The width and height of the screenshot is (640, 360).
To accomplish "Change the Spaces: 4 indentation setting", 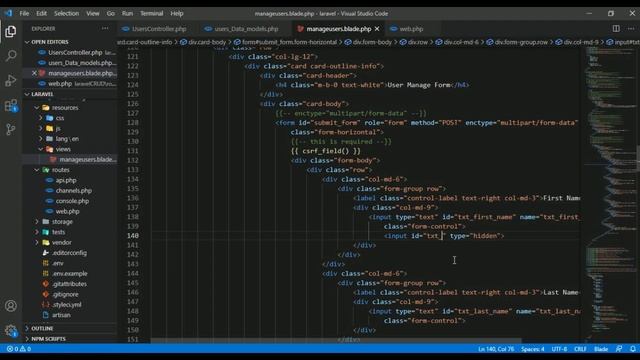I will (x=532, y=349).
